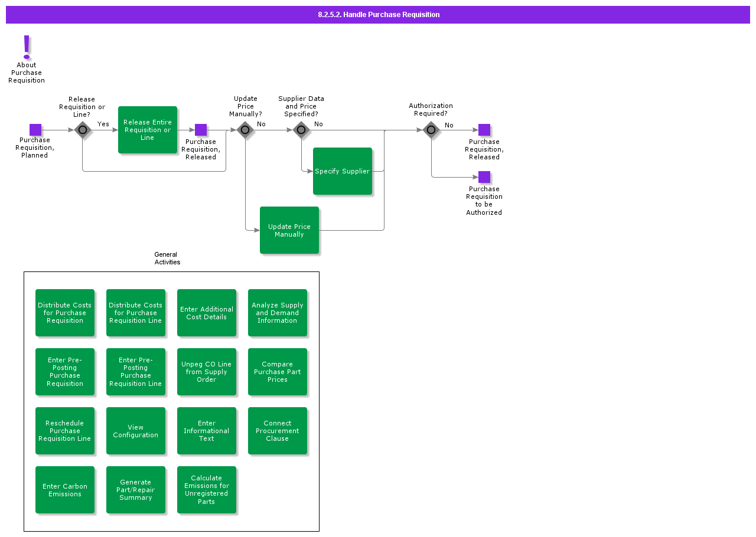Viewport: 756px width, 537px height.
Task: Select the Supplier Data and Price Specified gateway
Action: (301, 130)
